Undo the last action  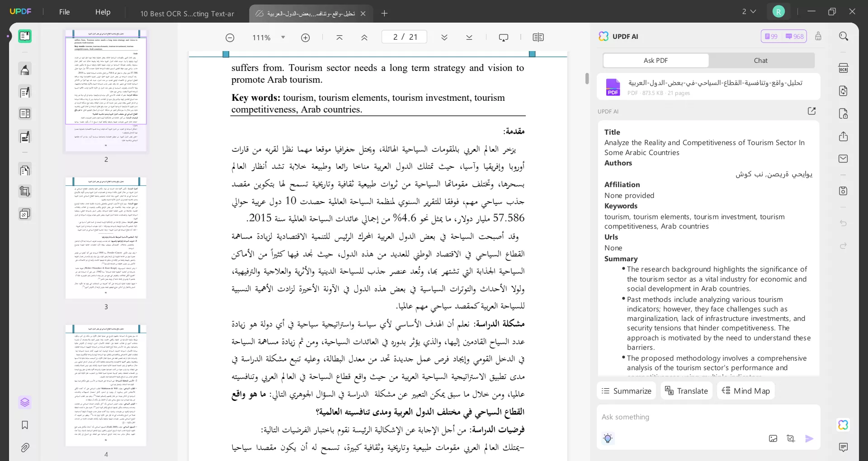(844, 223)
